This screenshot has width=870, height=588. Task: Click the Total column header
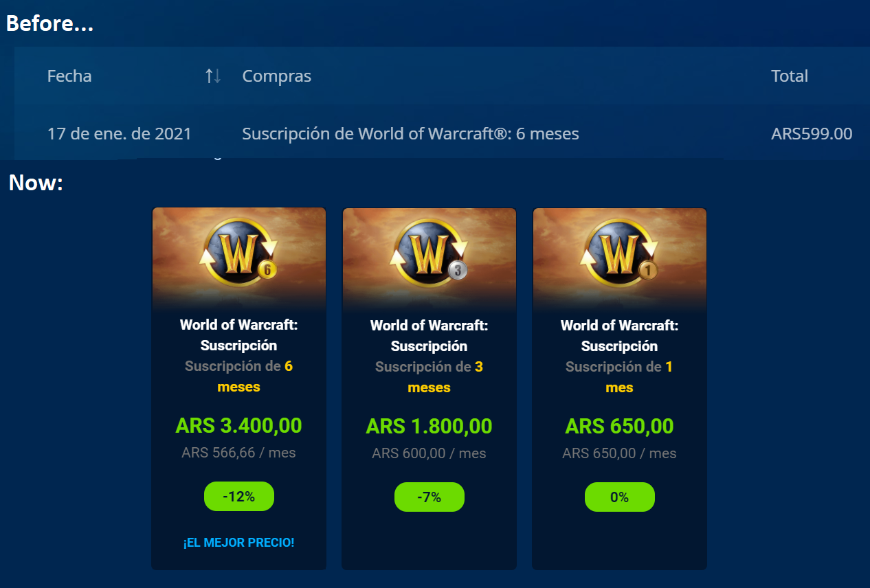pyautogui.click(x=790, y=76)
